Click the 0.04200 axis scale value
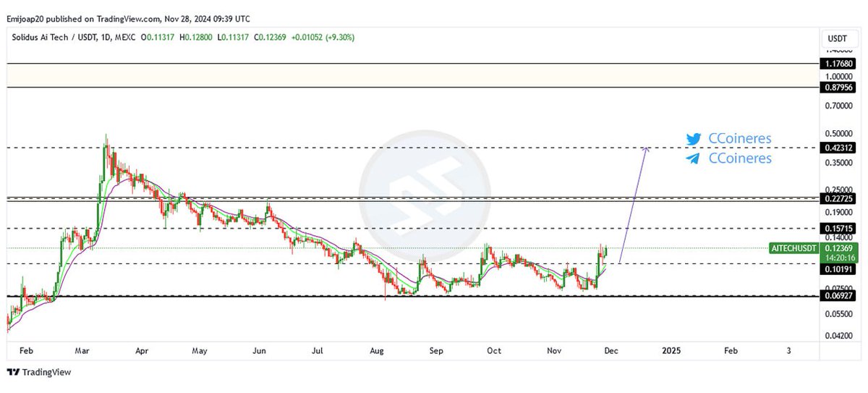 pos(840,336)
